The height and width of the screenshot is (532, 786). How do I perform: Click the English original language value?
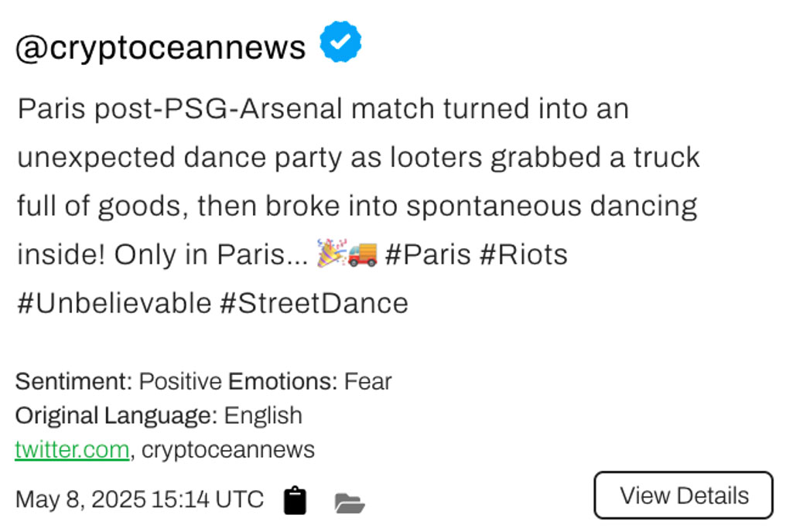click(263, 415)
